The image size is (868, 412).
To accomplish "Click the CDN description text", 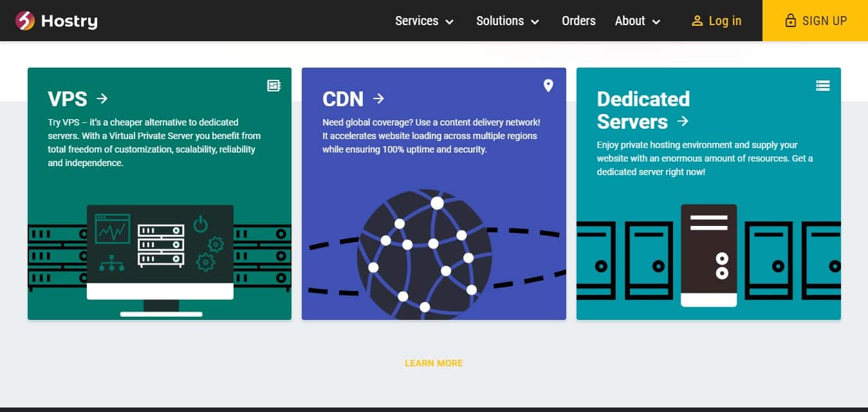I will click(x=431, y=136).
